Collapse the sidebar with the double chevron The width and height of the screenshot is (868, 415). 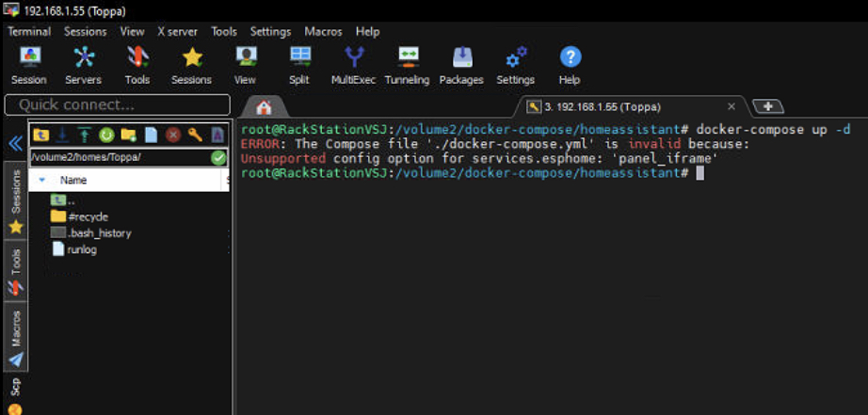tap(15, 143)
